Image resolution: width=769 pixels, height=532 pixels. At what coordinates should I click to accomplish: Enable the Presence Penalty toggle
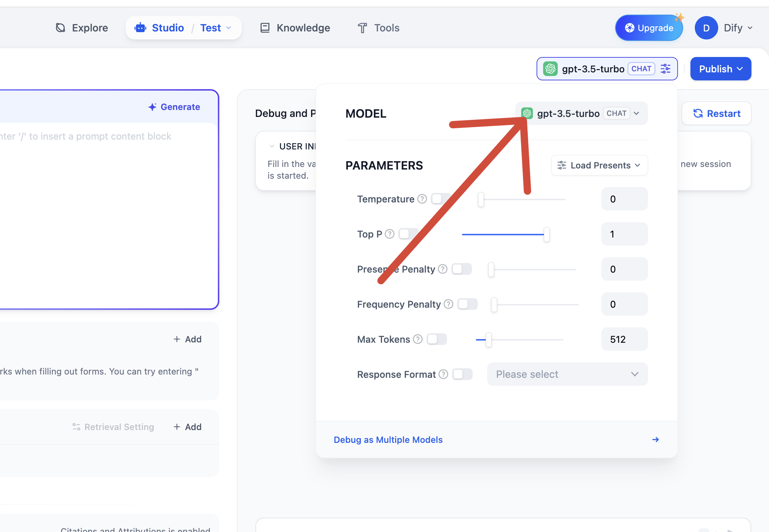pyautogui.click(x=461, y=269)
